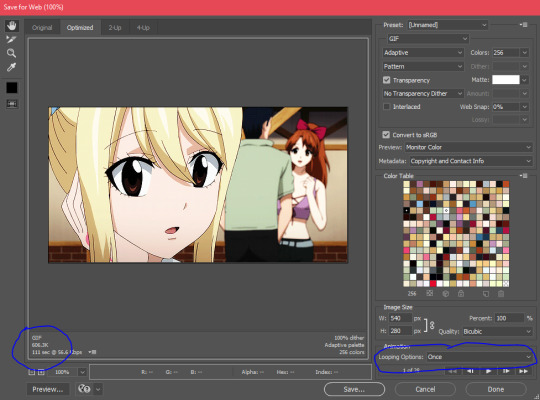This screenshot has height=400, width=540.
Task: Open the Optimize panel flyout menu
Action: click(x=524, y=25)
